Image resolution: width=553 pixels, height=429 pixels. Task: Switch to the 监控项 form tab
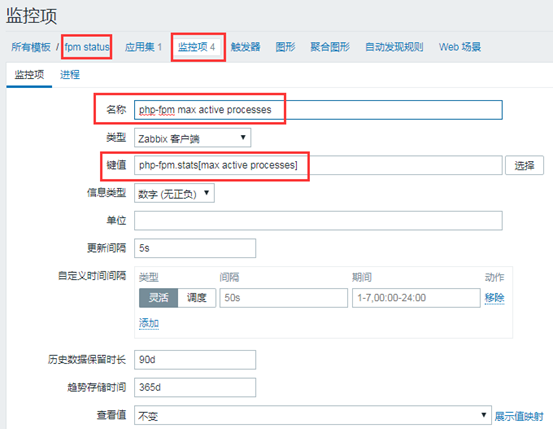tap(29, 74)
